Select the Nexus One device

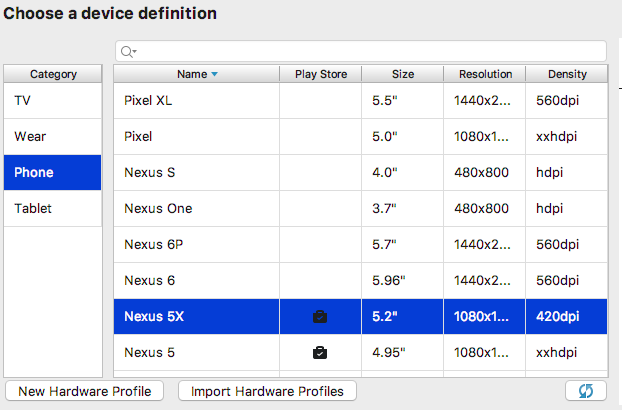coord(158,209)
